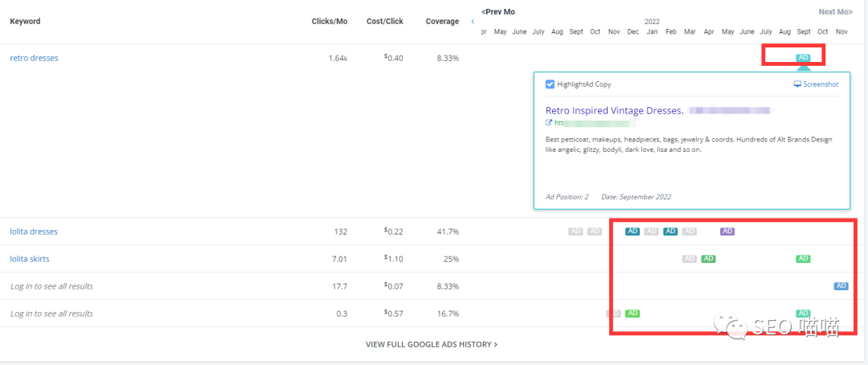Click the Jan month label in the header
This screenshot has width=868, height=365.
[x=652, y=32]
